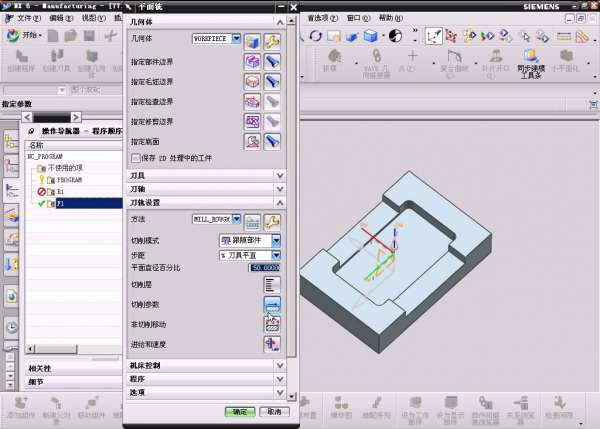The height and width of the screenshot is (429, 600).
Task: Open the 切削参数 settings icon
Action: (x=272, y=304)
